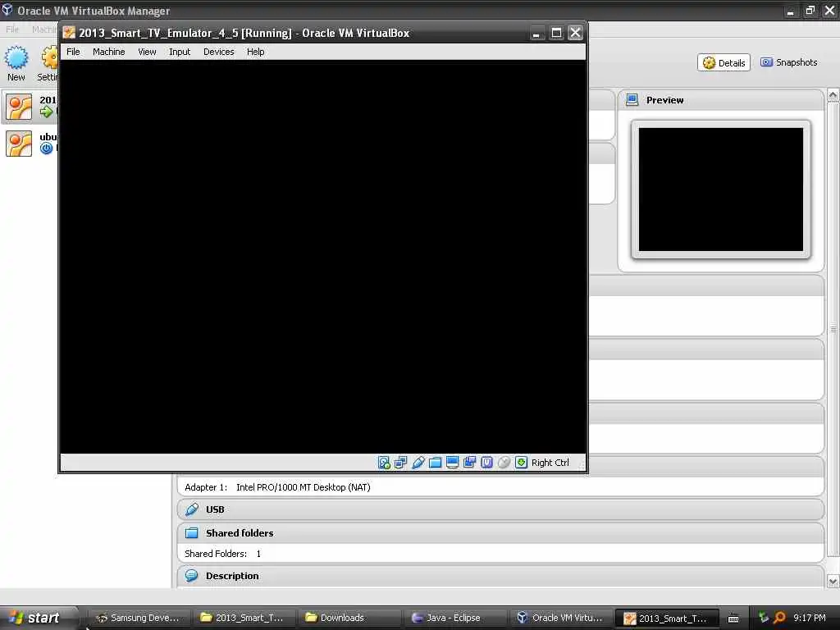Click Adapter 1 Intel PRO/1000 text
The width and height of the screenshot is (840, 630).
tap(277, 487)
